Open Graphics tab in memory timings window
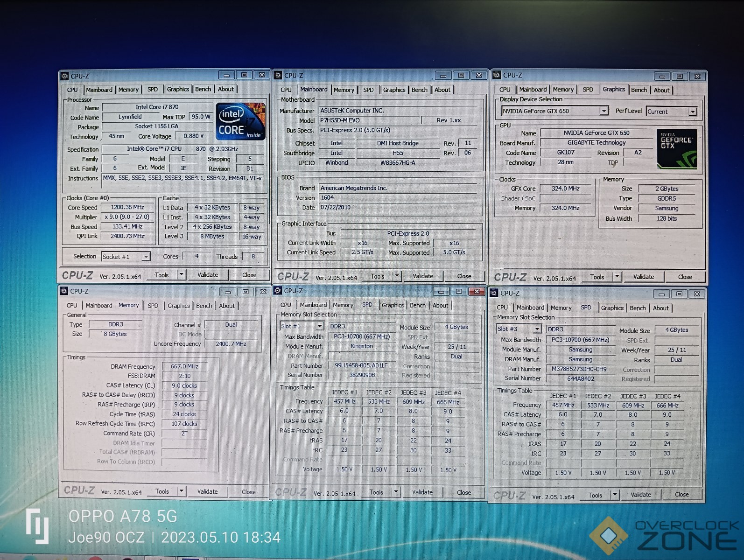The height and width of the screenshot is (560, 744). pyautogui.click(x=179, y=306)
